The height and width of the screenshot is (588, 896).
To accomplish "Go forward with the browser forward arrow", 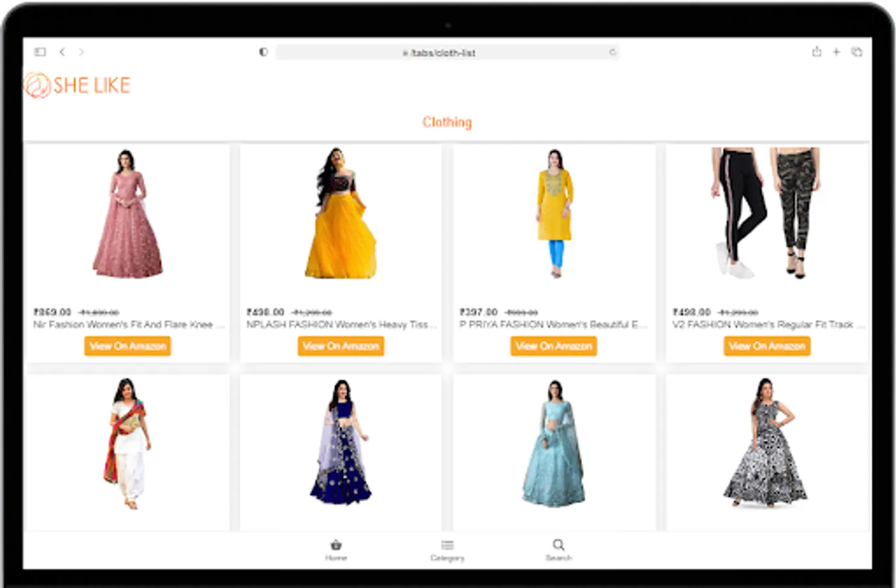I will (81, 52).
